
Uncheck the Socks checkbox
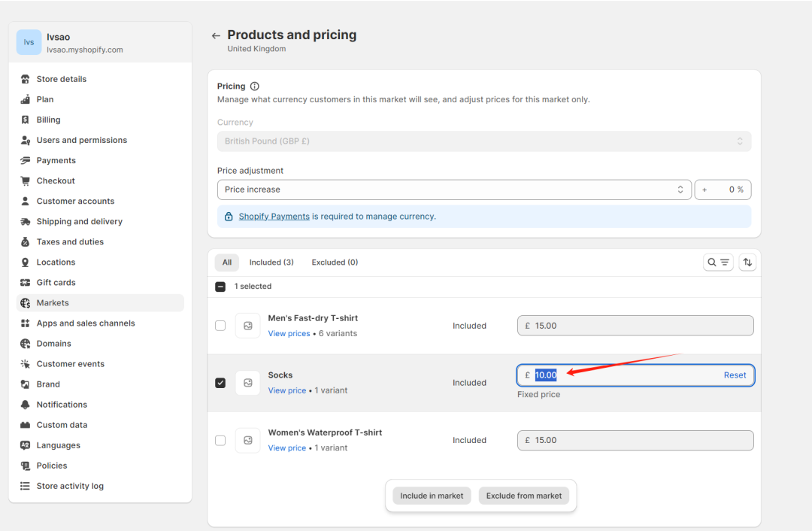click(220, 383)
